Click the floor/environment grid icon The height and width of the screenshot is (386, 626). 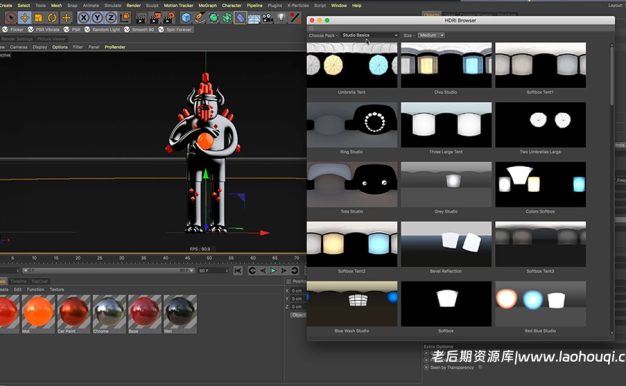(254, 18)
